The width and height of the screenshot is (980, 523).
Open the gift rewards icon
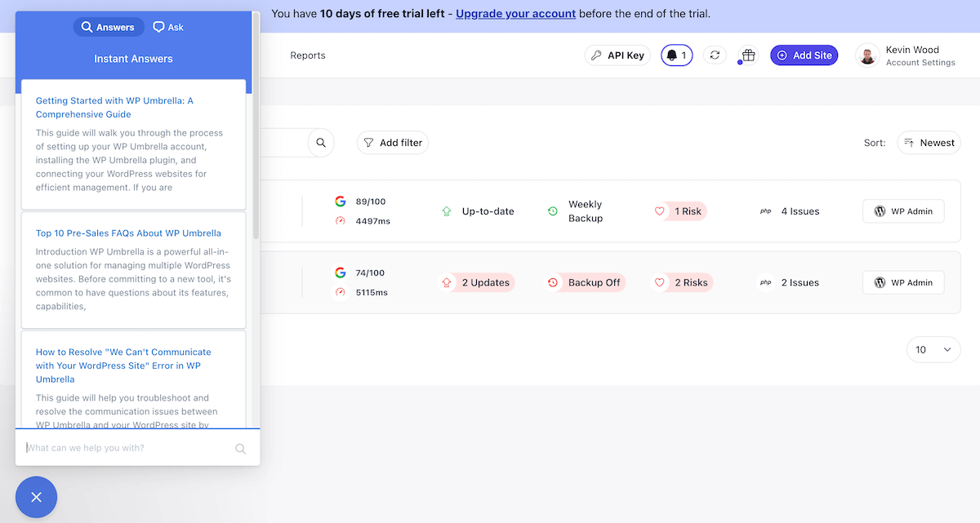tap(749, 55)
